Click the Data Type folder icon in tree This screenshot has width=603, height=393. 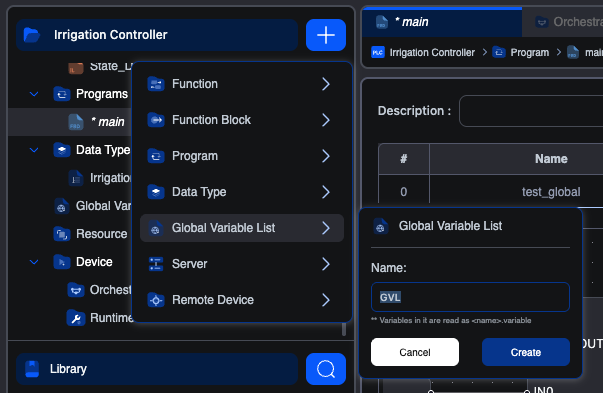62,150
